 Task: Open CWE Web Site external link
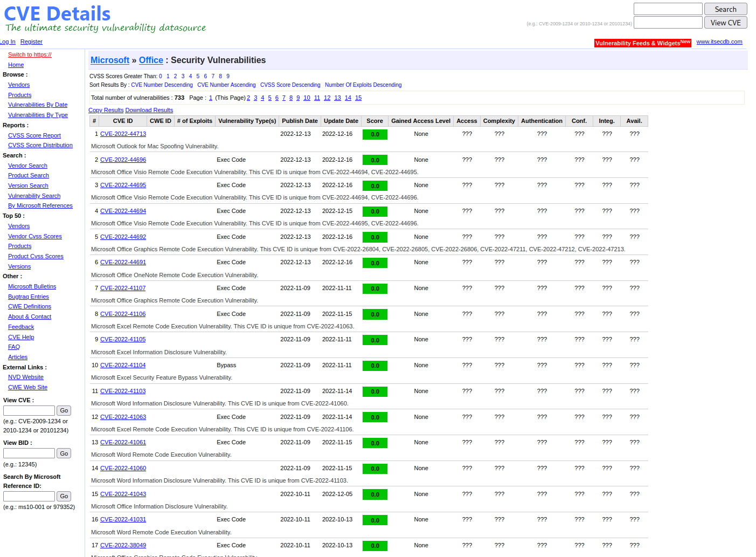[27, 387]
